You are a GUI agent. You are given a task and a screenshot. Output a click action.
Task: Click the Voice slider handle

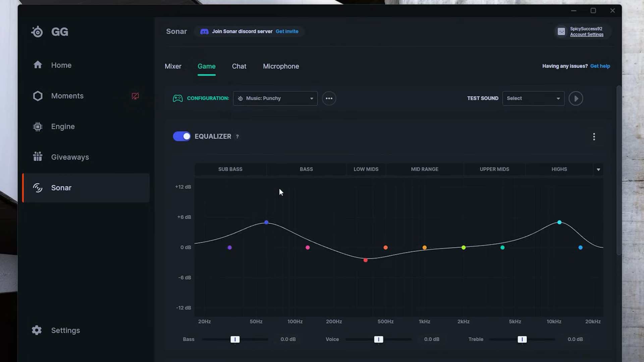(378, 340)
